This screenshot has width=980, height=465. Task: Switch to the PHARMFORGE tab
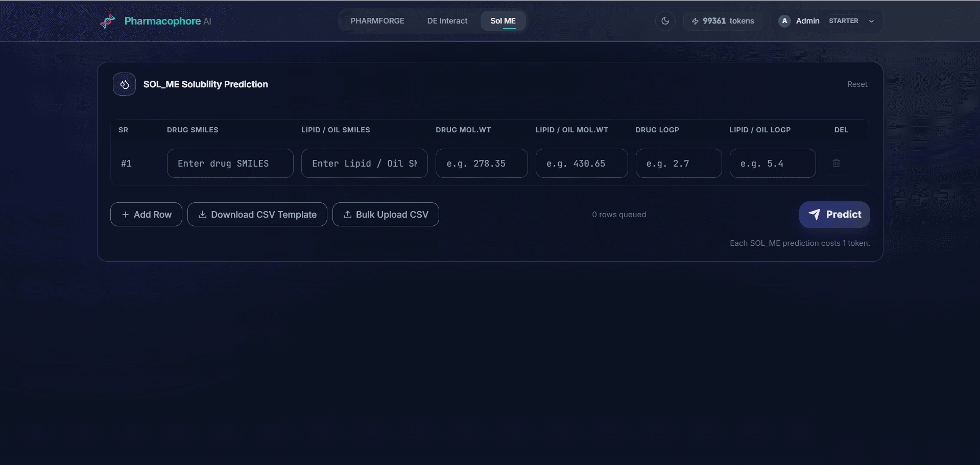377,21
